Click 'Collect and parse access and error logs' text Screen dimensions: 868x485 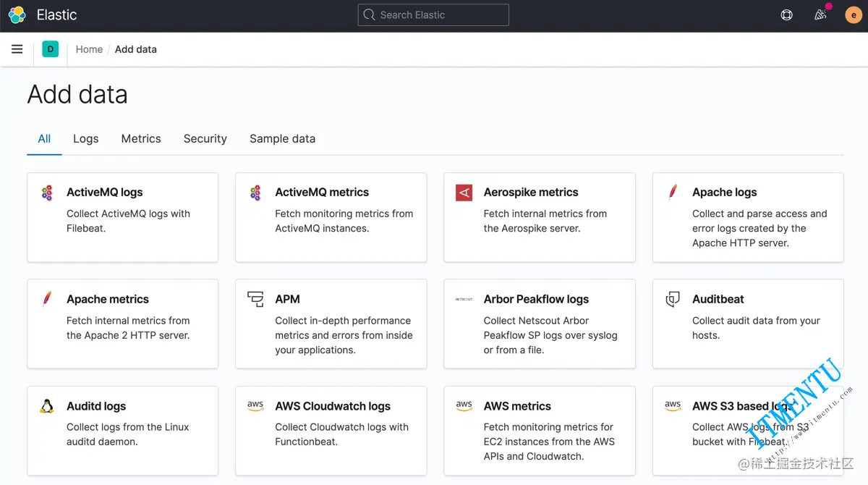[759, 228]
